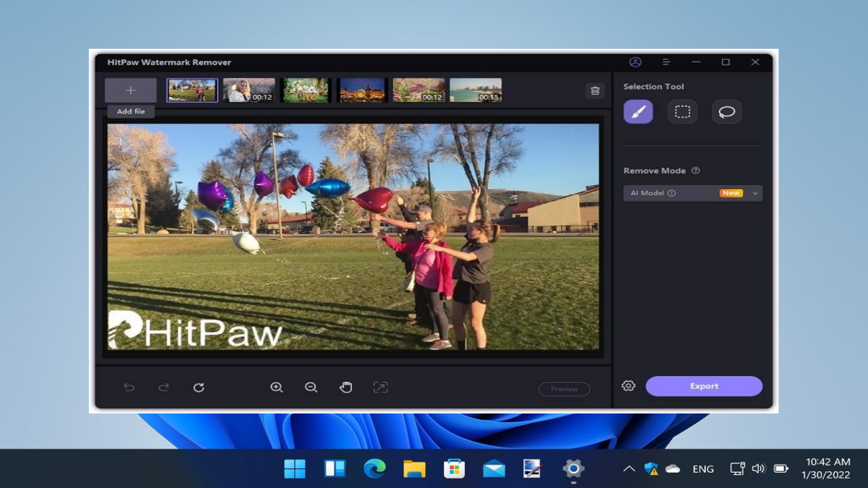
Task: Click the fit-to-screen icon
Action: [x=380, y=388]
